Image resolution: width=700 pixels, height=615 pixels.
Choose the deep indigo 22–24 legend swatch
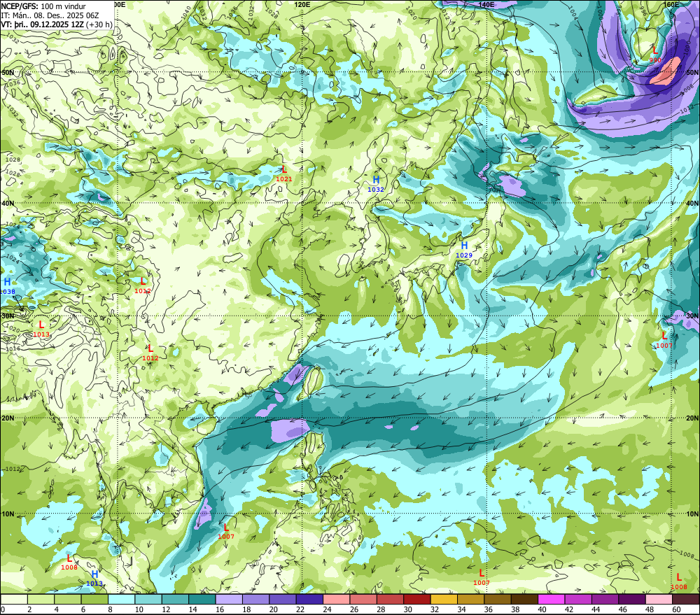click(x=309, y=599)
